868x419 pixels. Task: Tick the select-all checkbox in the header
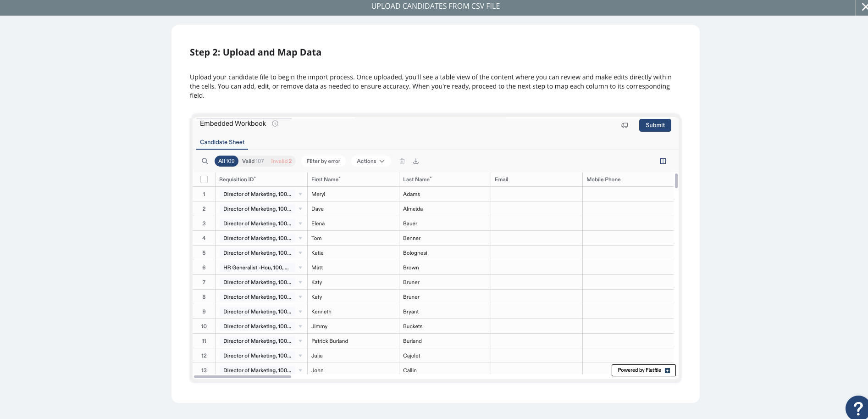click(x=204, y=179)
